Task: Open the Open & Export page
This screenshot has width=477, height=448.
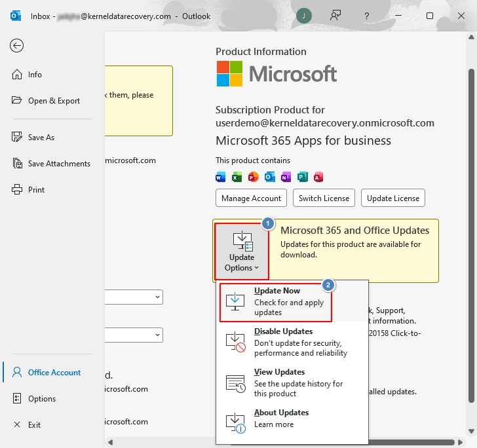Action: click(46, 101)
